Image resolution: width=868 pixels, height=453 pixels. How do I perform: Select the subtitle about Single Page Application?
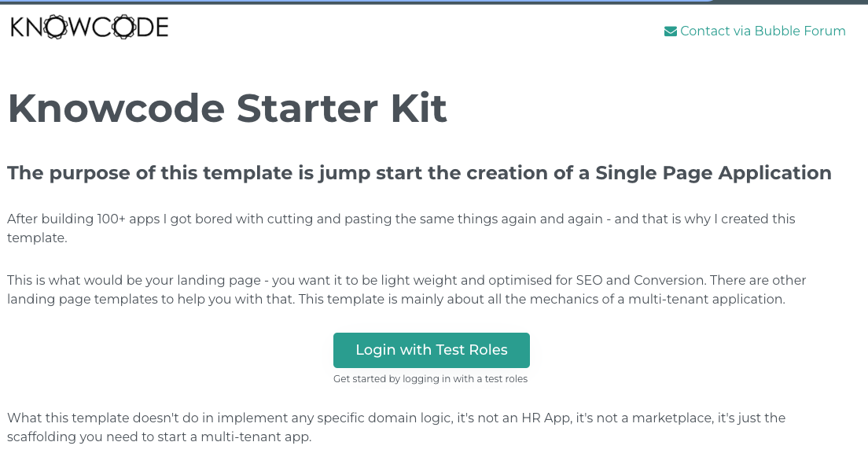(419, 173)
